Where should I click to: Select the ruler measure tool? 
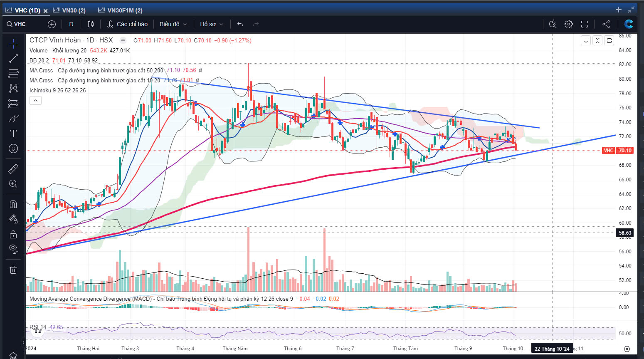pyautogui.click(x=13, y=168)
